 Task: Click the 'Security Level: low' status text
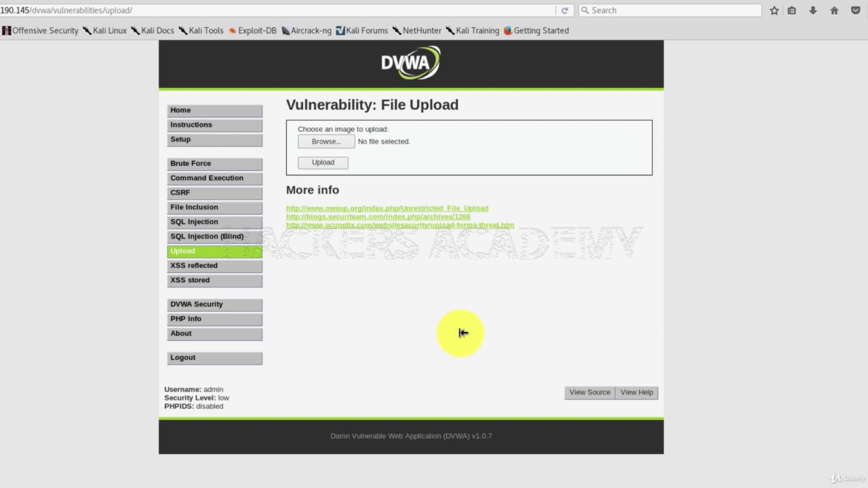(x=197, y=398)
